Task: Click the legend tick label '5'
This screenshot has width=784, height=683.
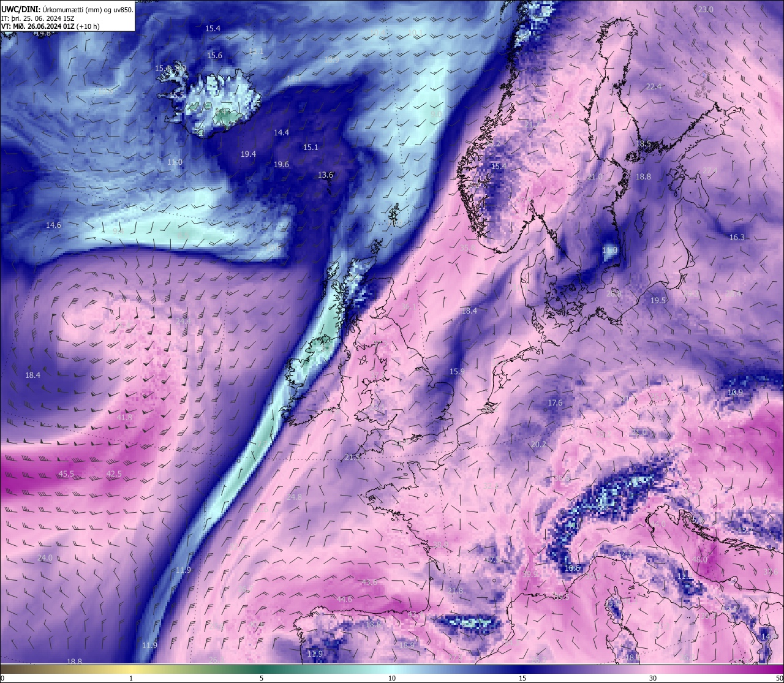Action: [262, 678]
